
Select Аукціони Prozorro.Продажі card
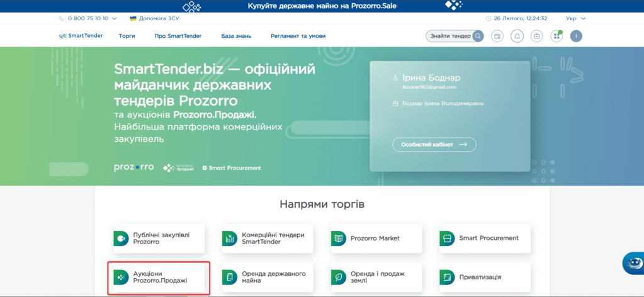pos(159,277)
